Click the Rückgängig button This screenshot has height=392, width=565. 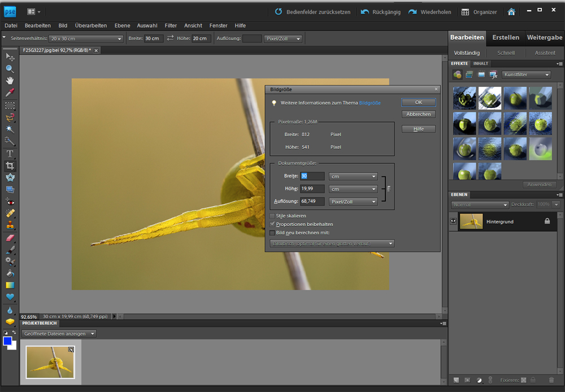tap(381, 12)
